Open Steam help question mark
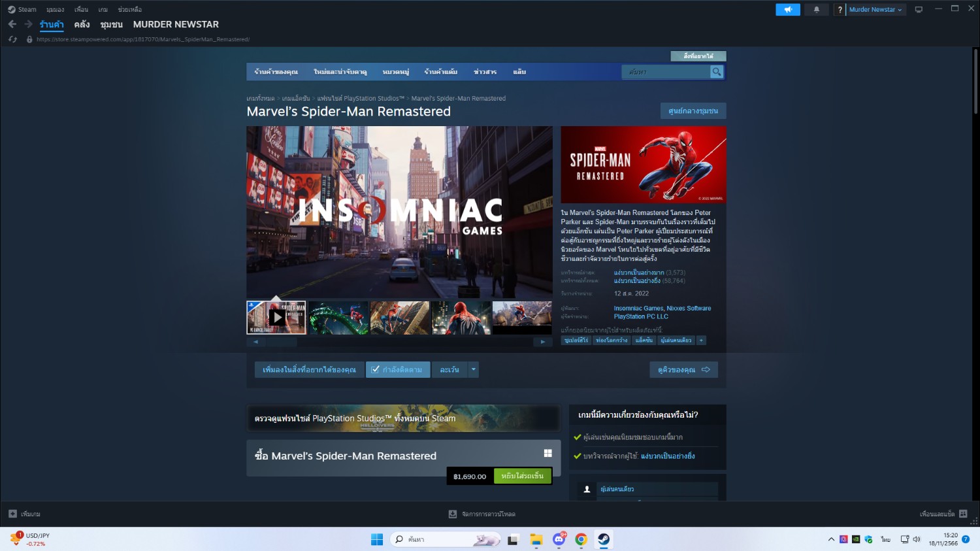 pyautogui.click(x=840, y=10)
